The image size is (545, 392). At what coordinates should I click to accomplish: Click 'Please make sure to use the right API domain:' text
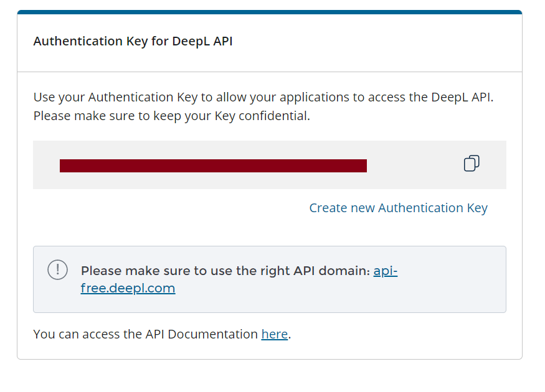click(225, 271)
